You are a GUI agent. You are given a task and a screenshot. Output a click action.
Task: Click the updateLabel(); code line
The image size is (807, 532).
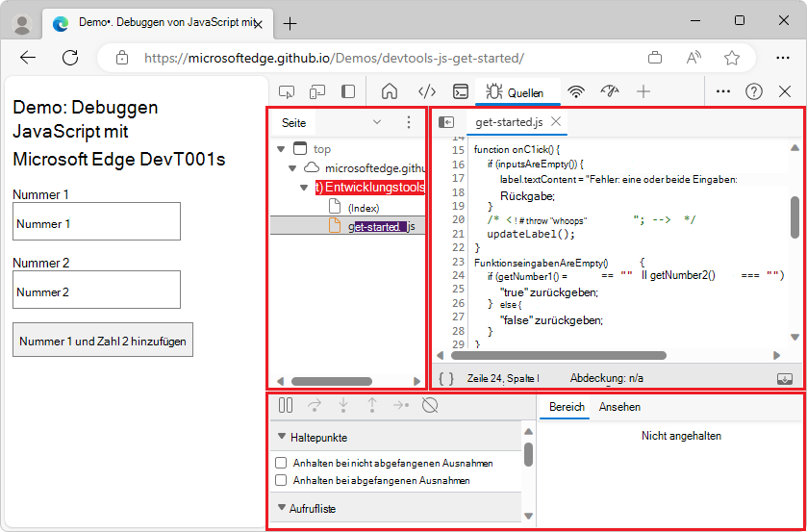[531, 234]
